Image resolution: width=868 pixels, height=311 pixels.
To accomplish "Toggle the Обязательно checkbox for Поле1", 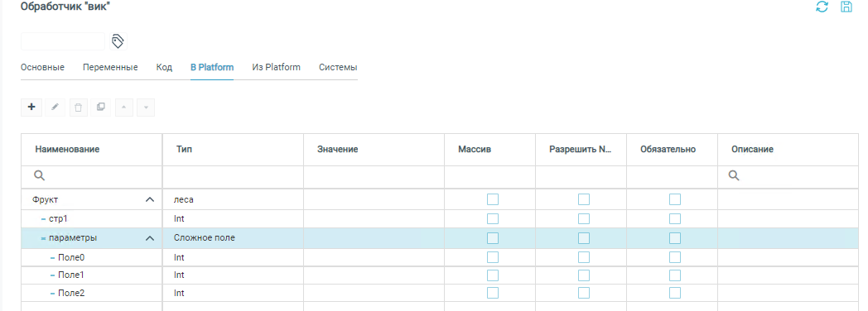I will click(x=675, y=275).
